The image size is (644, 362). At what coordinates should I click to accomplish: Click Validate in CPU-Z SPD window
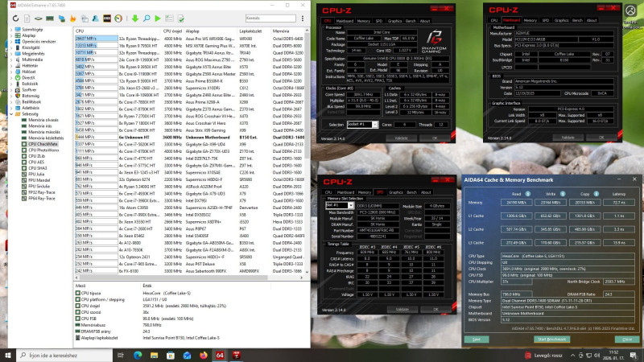[x=402, y=310]
